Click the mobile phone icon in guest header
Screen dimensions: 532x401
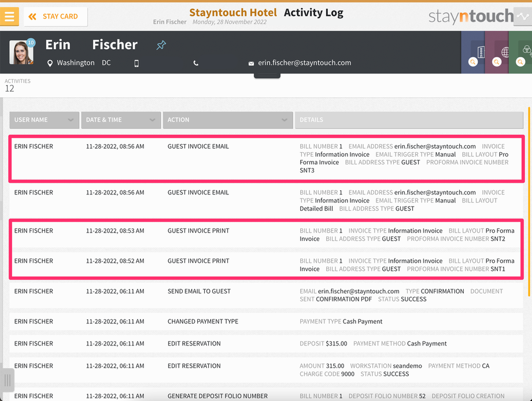point(136,63)
